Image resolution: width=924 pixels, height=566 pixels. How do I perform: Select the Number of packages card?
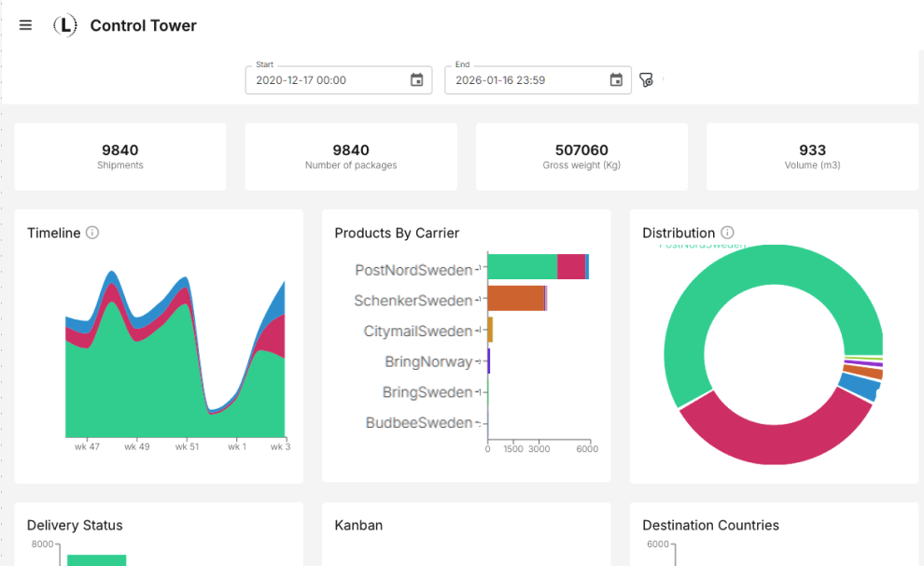351,156
